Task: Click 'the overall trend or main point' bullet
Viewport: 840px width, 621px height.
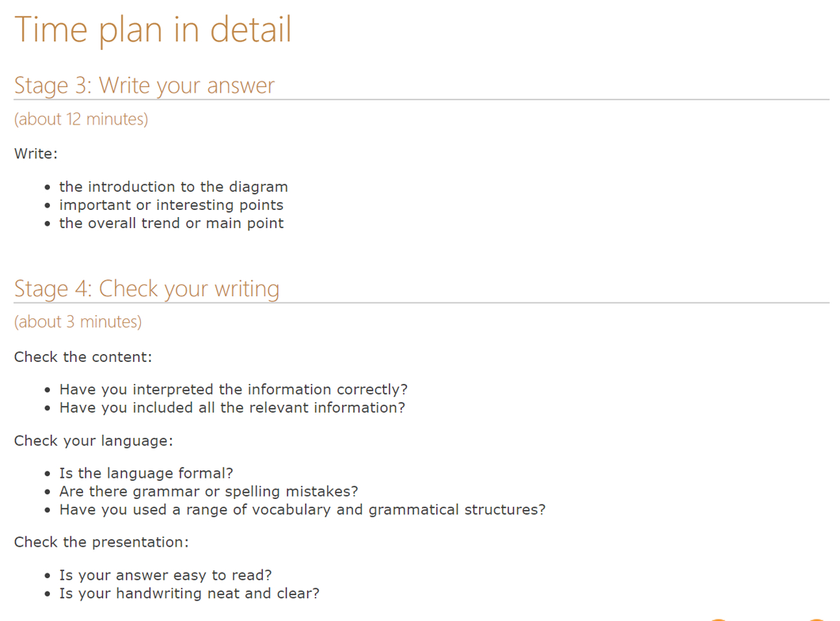Action: point(171,223)
